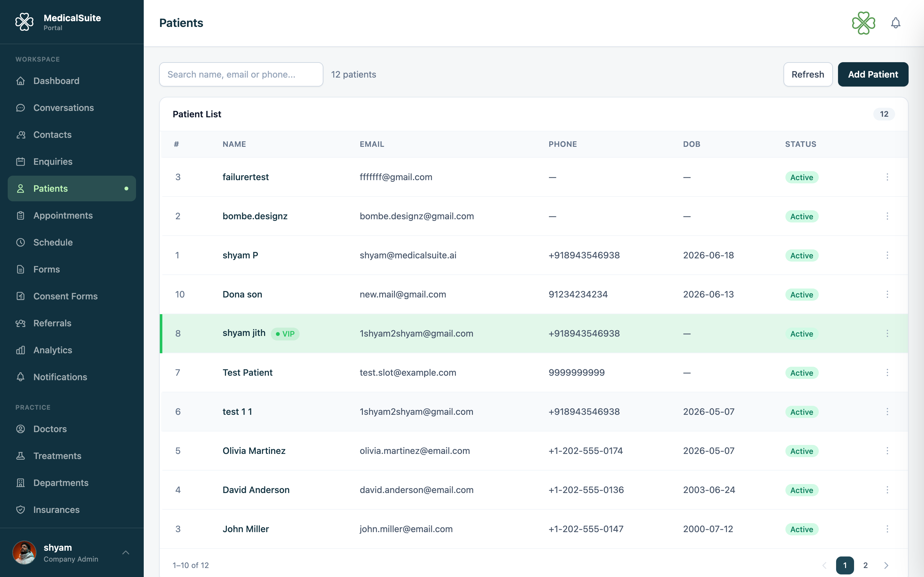Click the Refresh button
The image size is (924, 577).
pyautogui.click(x=808, y=74)
